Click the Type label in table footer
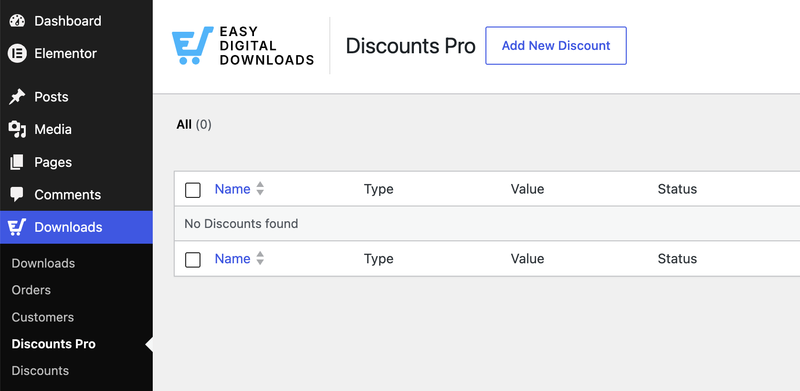Image resolution: width=800 pixels, height=391 pixels. pyautogui.click(x=379, y=259)
